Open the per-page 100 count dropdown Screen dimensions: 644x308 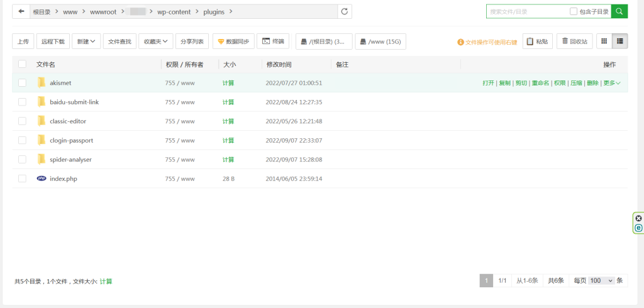point(601,280)
